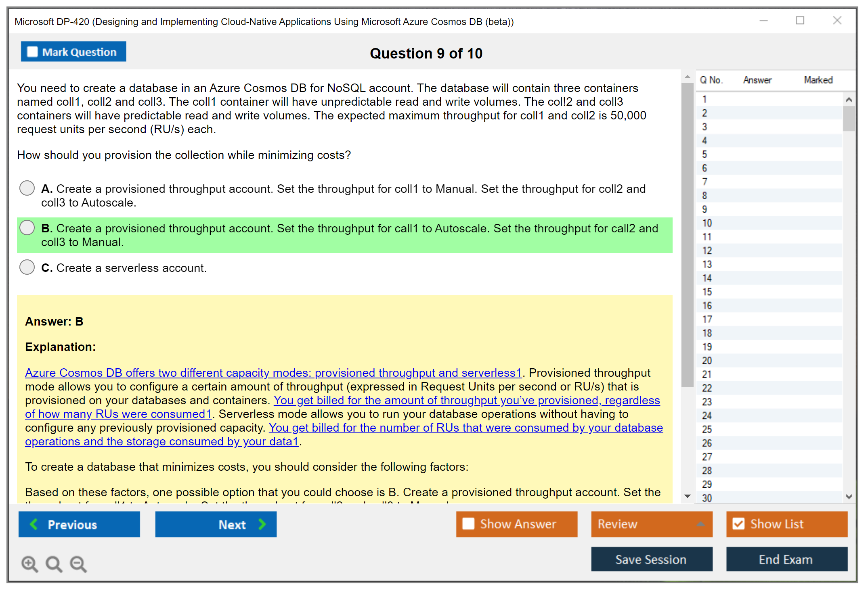Screen dimensions: 868x593
Task: Click question pane scroll-up arrow
Action: pos(688,77)
